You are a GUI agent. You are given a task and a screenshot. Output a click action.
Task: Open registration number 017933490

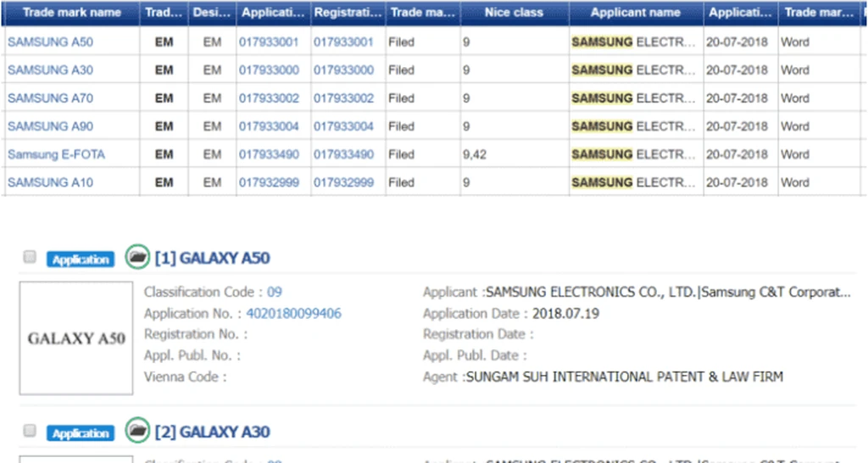[344, 154]
